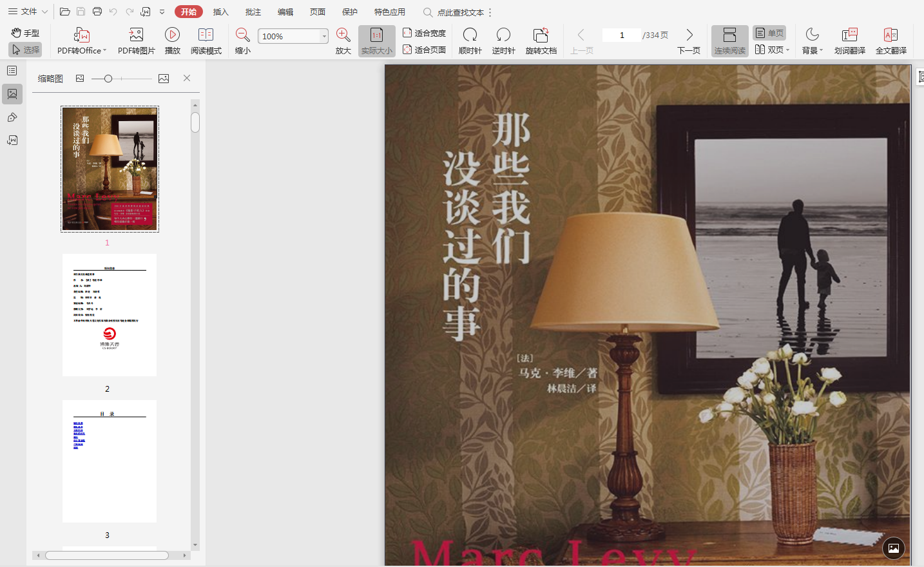Zoom in with 放大 magnifier
This screenshot has height=567, width=924.
pos(343,41)
